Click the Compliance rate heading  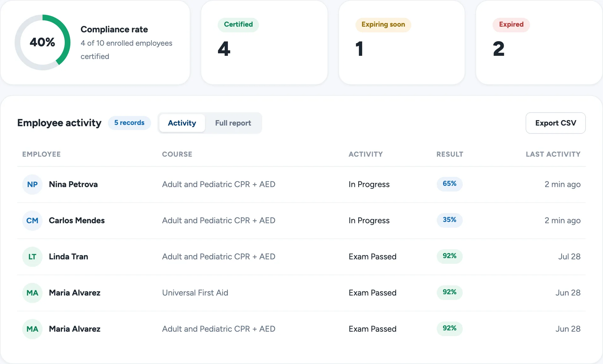tap(114, 29)
